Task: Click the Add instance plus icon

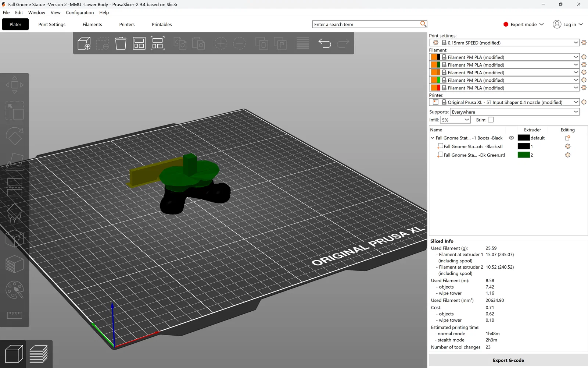Action: (221, 43)
